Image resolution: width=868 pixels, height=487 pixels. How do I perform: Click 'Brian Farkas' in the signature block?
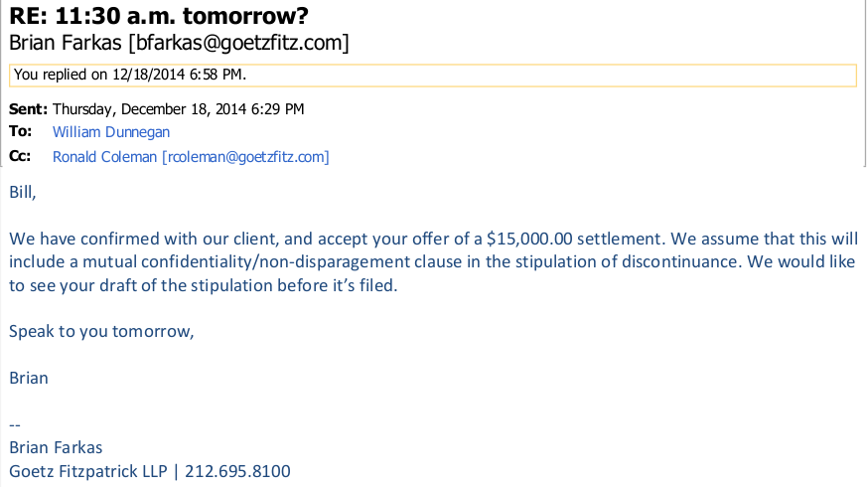pyautogui.click(x=56, y=447)
